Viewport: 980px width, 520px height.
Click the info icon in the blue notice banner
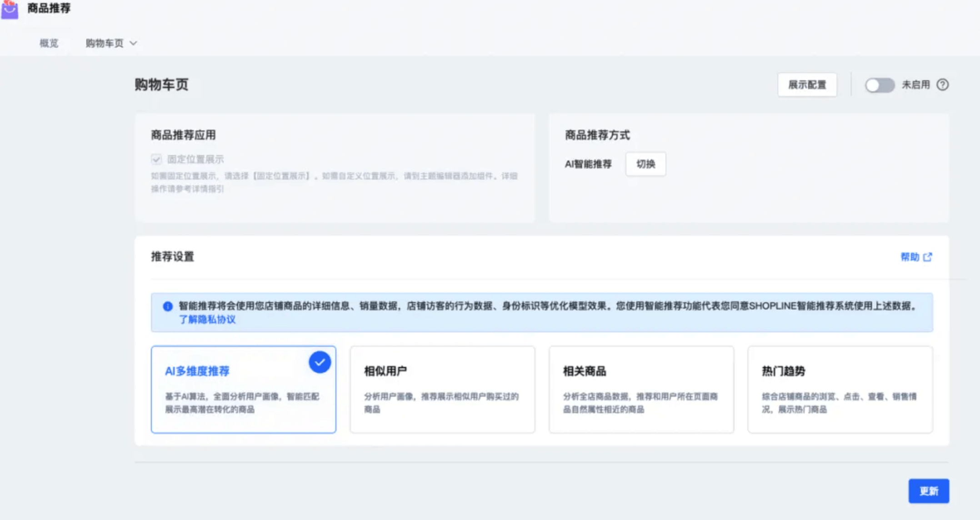click(x=168, y=306)
